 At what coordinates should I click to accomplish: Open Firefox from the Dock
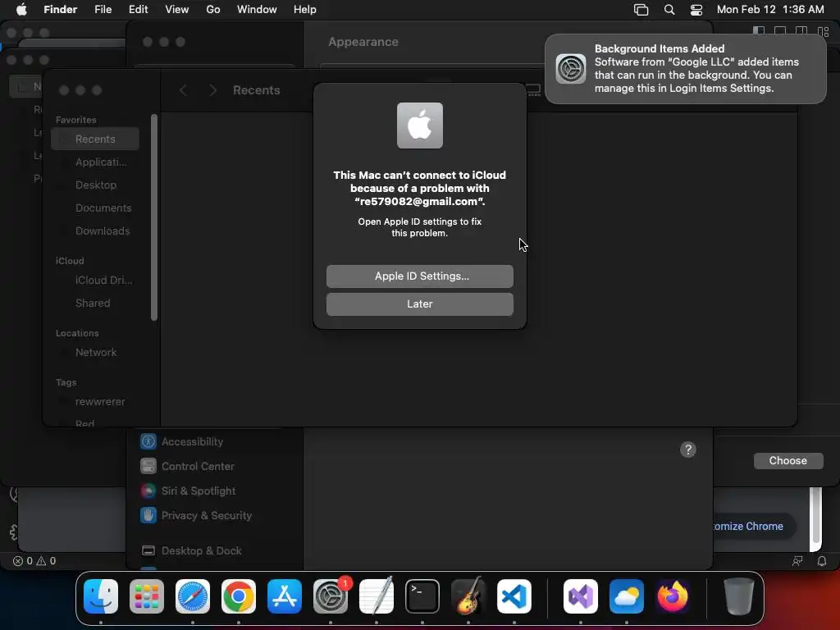coord(673,596)
